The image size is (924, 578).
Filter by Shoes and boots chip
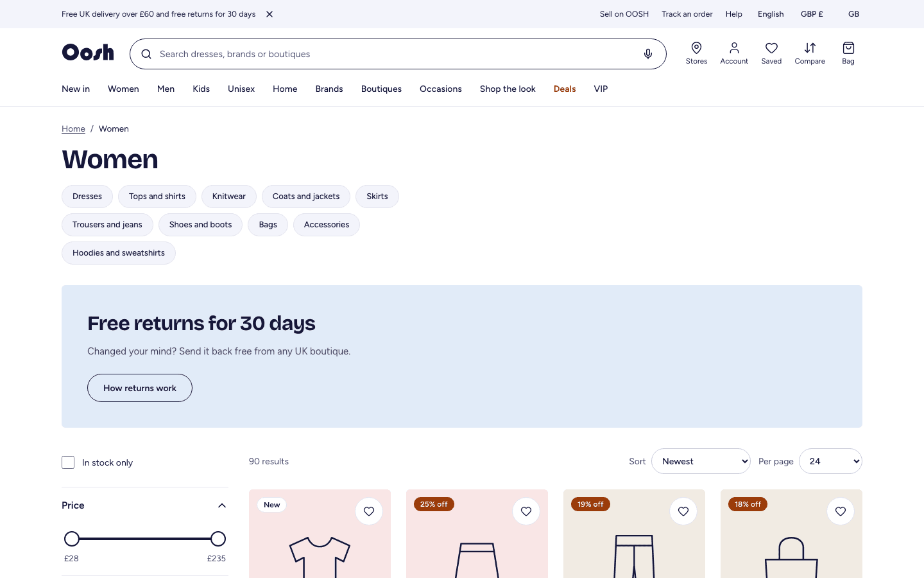(200, 225)
